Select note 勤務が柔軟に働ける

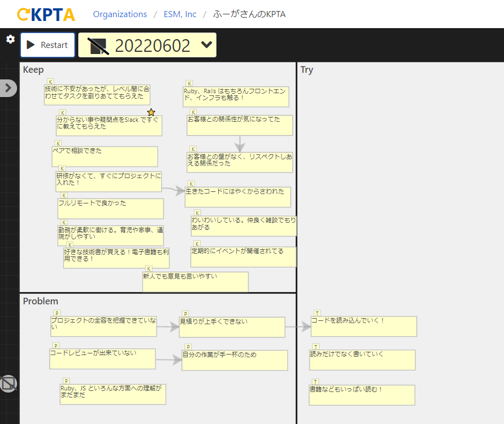tap(111, 236)
